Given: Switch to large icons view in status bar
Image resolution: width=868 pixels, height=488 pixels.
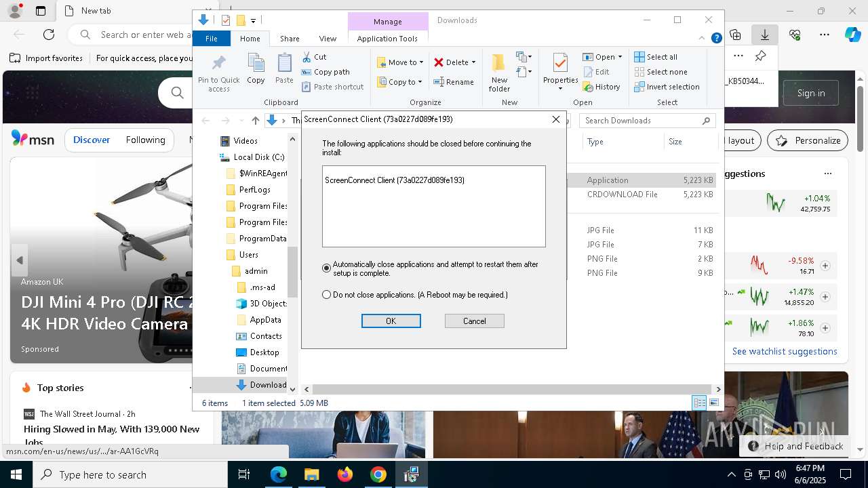Looking at the screenshot, I should [713, 403].
